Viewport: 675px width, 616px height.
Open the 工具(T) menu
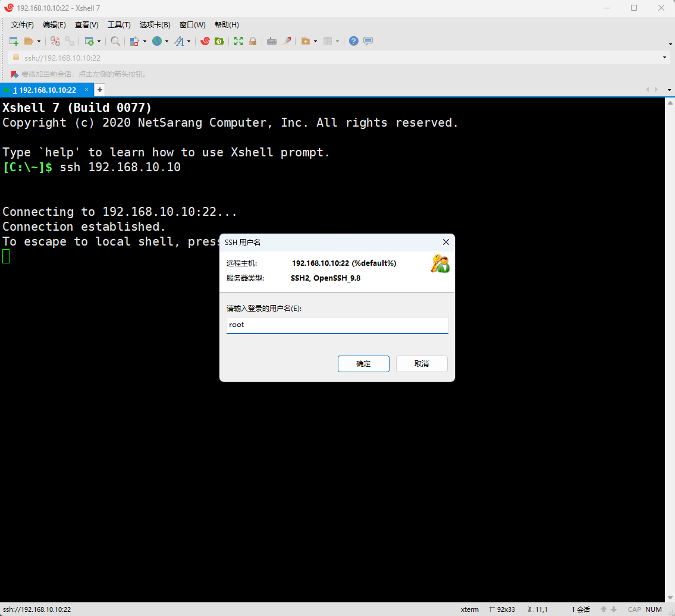[119, 25]
